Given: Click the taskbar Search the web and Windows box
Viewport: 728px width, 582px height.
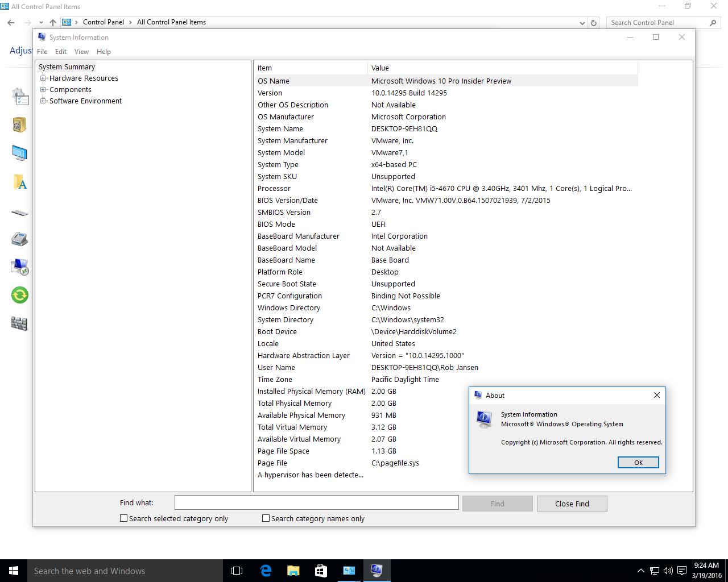Looking at the screenshot, I should pyautogui.click(x=125, y=571).
